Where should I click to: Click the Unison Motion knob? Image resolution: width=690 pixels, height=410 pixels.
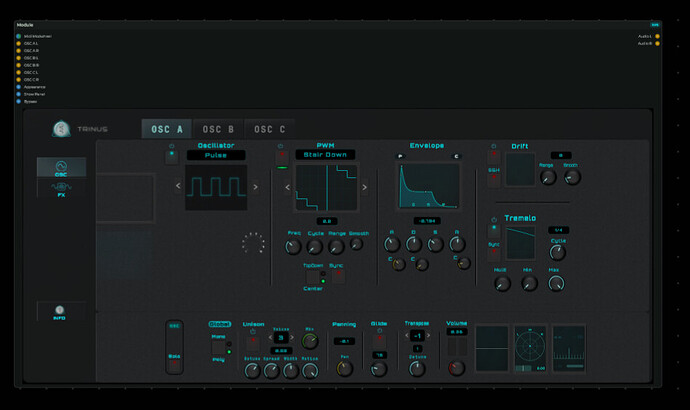coord(310,371)
